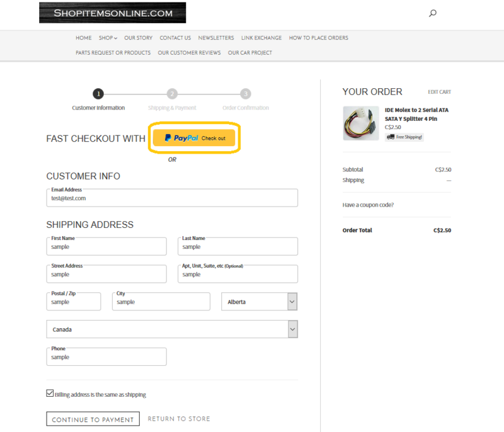Click the Edit Cart link

click(439, 92)
